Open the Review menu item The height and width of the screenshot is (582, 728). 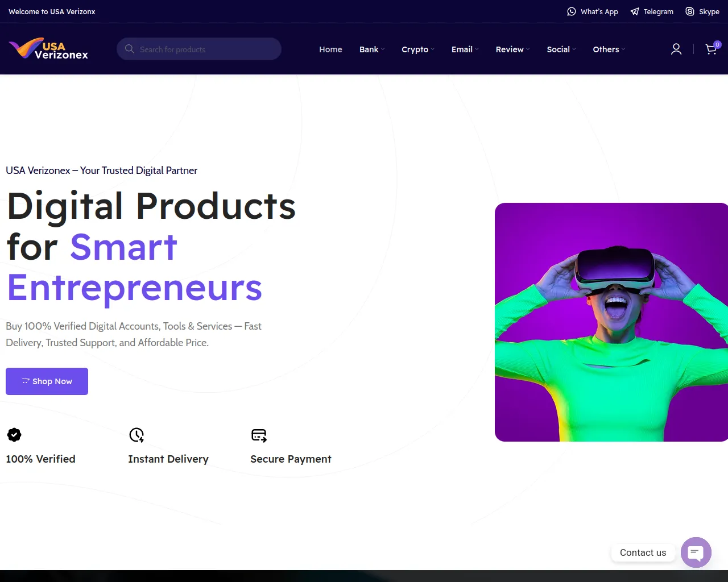pyautogui.click(x=512, y=49)
